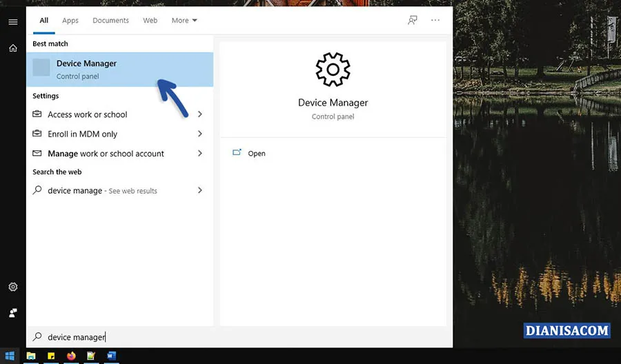Click the briefcase icon beside Enroll in MDM only
Viewport: 621px width, 364px height.
[37, 134]
